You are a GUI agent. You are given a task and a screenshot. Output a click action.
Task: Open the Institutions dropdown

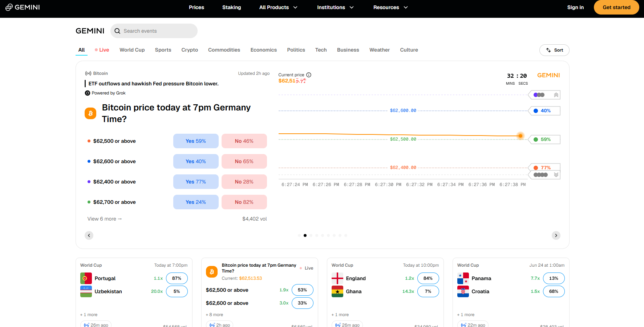[335, 7]
